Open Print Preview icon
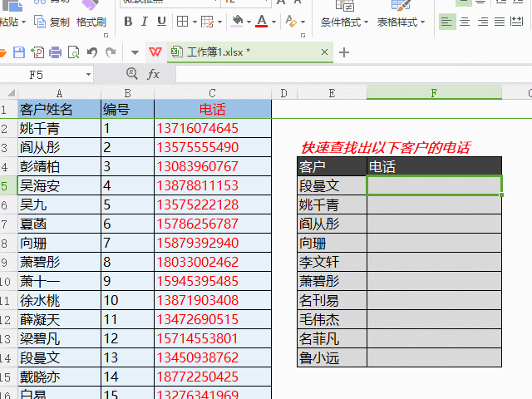532x399 pixels. [74, 52]
